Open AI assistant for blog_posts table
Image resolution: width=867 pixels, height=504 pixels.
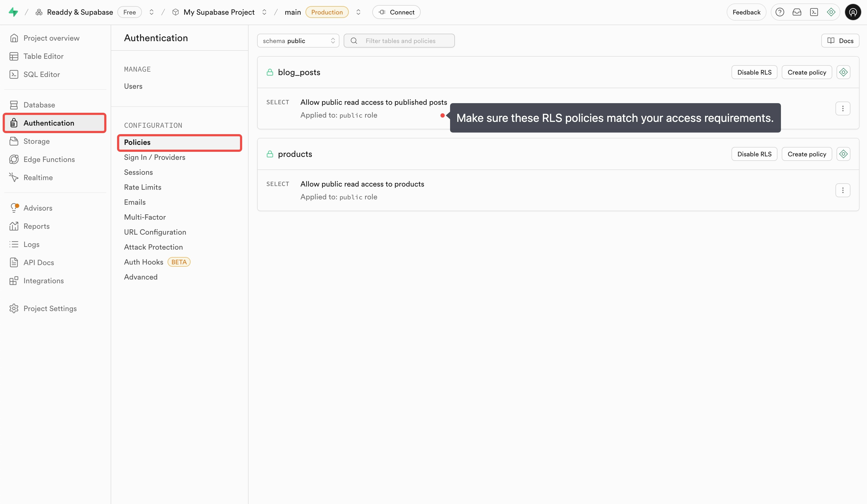843,72
